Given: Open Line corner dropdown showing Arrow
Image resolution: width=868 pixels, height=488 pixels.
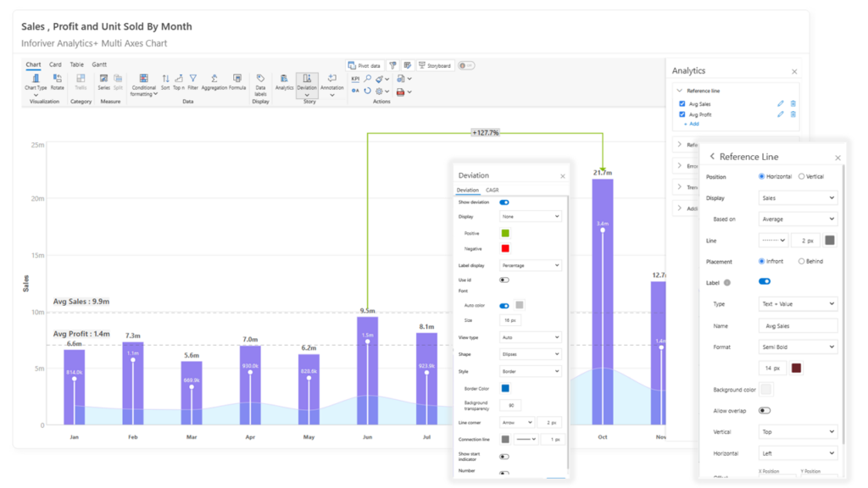Looking at the screenshot, I should [x=517, y=423].
